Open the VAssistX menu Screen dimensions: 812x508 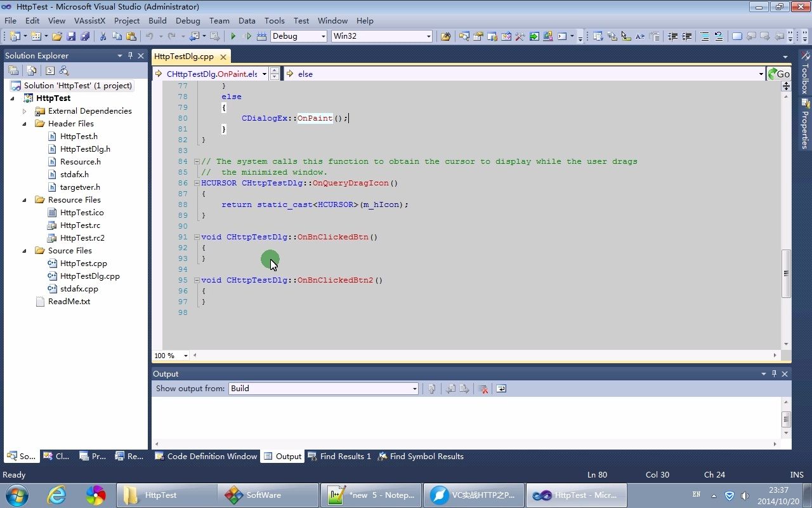pyautogui.click(x=89, y=20)
